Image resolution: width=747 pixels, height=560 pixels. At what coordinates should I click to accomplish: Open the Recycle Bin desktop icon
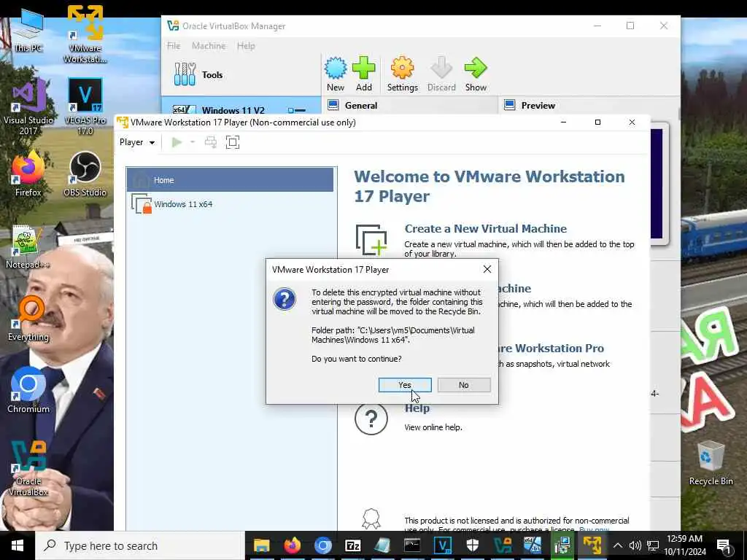pyautogui.click(x=711, y=463)
